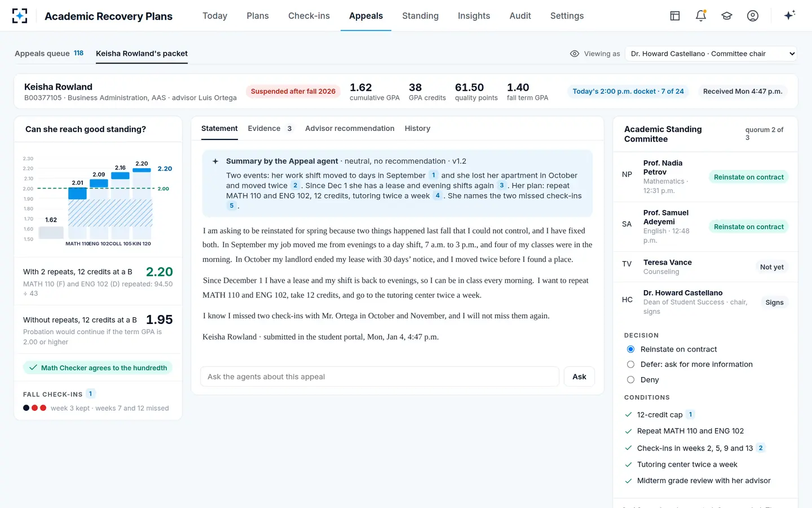Viewport: 812px width, 508px height.
Task: Open the AI sparkle assistant icon
Action: 789,15
